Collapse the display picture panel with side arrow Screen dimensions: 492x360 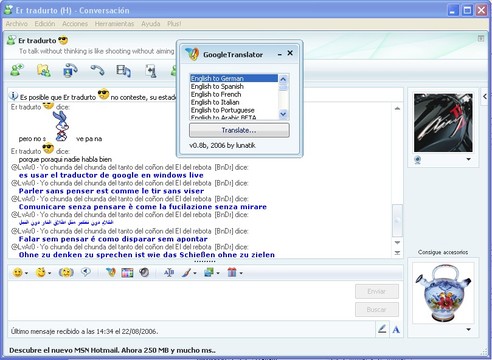(x=484, y=97)
